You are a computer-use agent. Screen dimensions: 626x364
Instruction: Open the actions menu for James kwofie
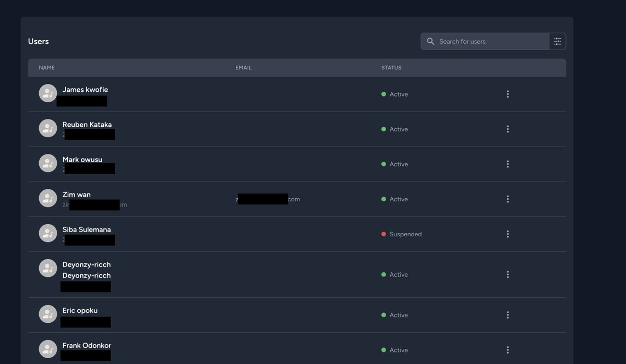tap(508, 94)
